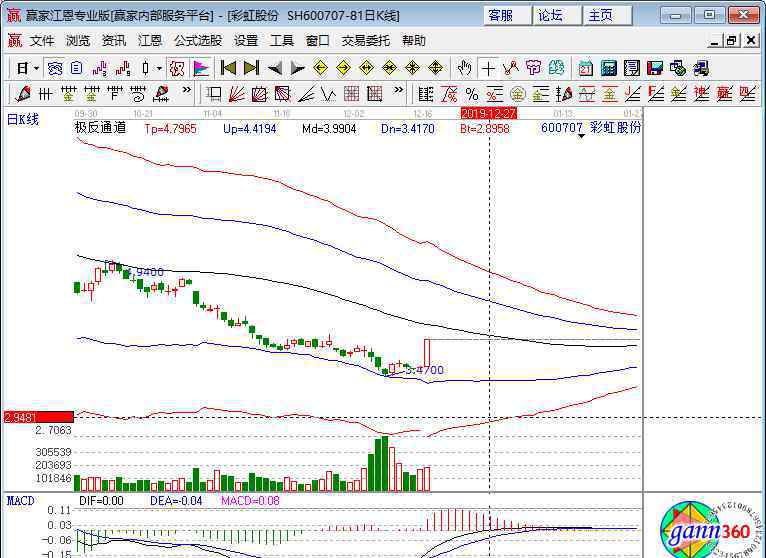Click the circled 金 golden ratio icon

pos(517,94)
